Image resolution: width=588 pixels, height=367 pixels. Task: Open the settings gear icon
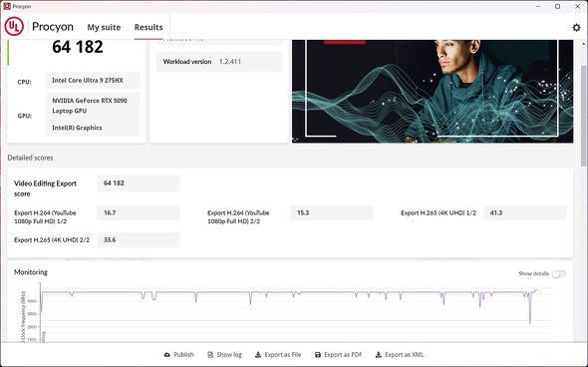[x=576, y=27]
